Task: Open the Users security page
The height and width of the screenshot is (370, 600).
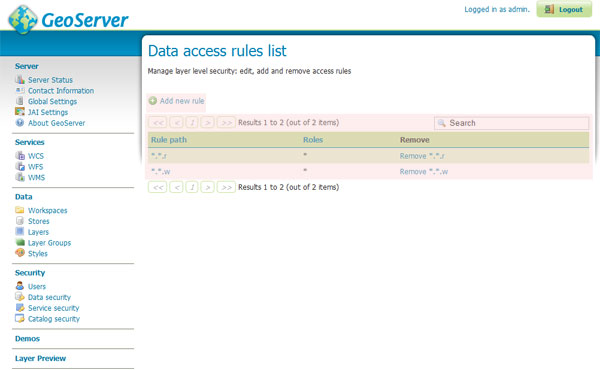Action: coord(37,287)
